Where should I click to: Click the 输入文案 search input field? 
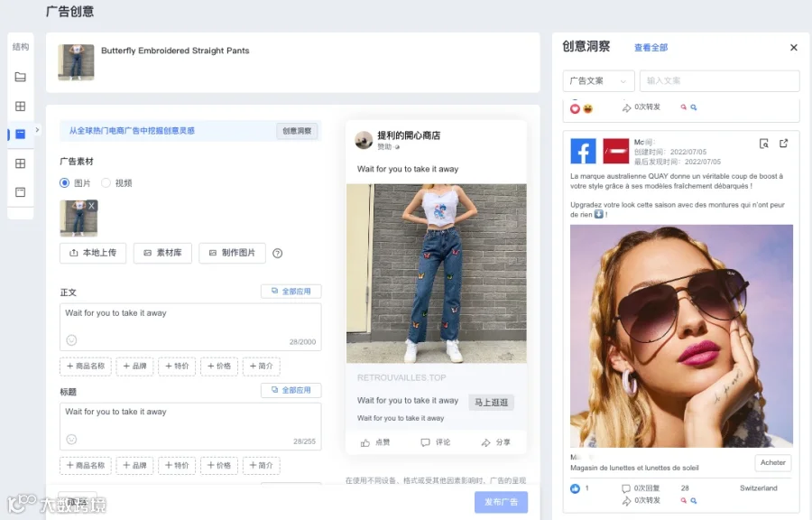(x=719, y=80)
